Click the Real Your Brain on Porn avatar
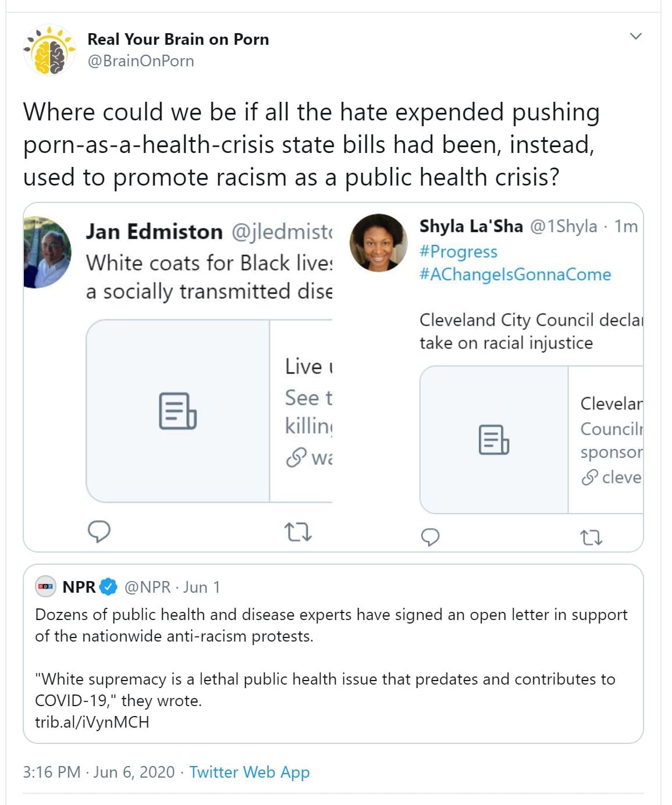The height and width of the screenshot is (805, 672). [x=50, y=50]
